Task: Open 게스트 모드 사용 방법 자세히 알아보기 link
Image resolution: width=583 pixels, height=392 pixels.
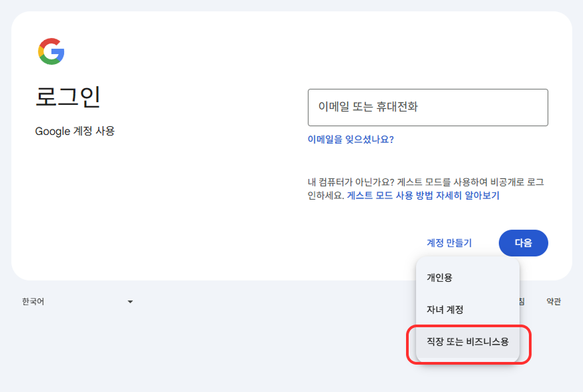Action: click(423, 196)
